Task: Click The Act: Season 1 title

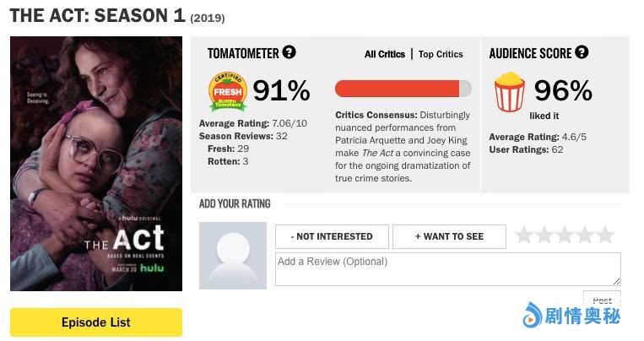Action: [x=97, y=15]
